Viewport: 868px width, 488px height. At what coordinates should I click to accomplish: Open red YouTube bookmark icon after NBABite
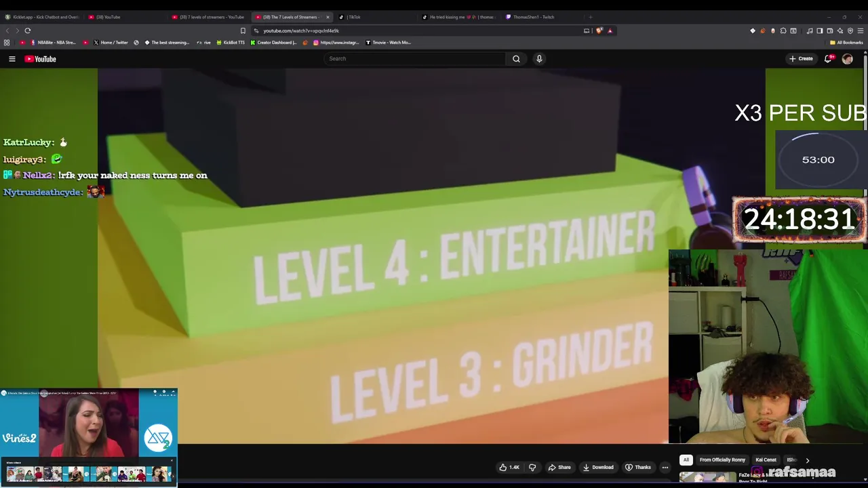pyautogui.click(x=85, y=43)
